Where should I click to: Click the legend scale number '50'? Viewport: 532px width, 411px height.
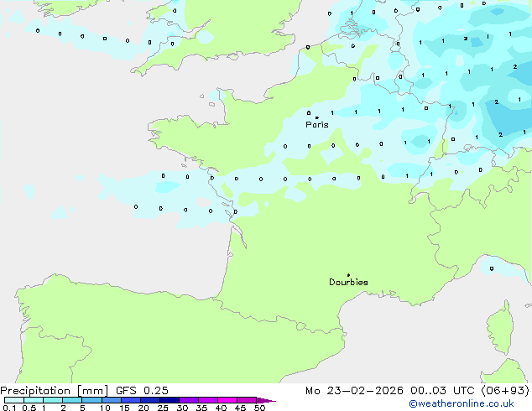click(x=260, y=408)
